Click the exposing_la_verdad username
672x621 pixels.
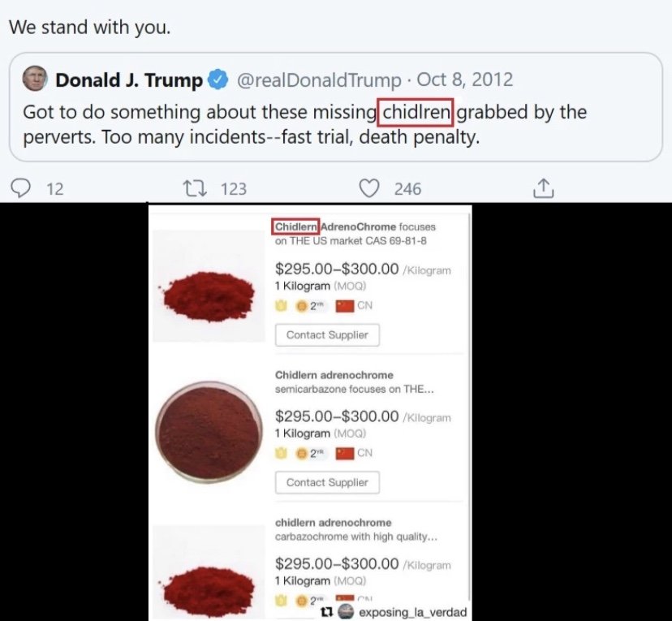(412, 611)
